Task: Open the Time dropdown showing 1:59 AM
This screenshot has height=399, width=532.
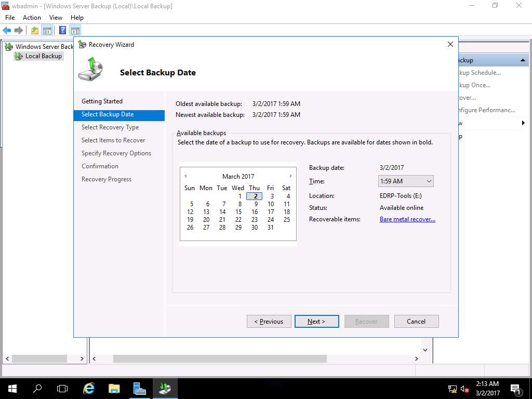Action: pyautogui.click(x=406, y=181)
